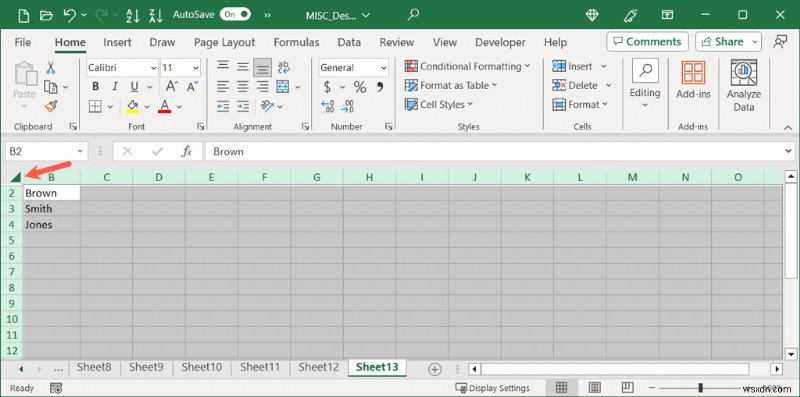Switch to the Data tab
This screenshot has height=397, width=800.
point(349,42)
